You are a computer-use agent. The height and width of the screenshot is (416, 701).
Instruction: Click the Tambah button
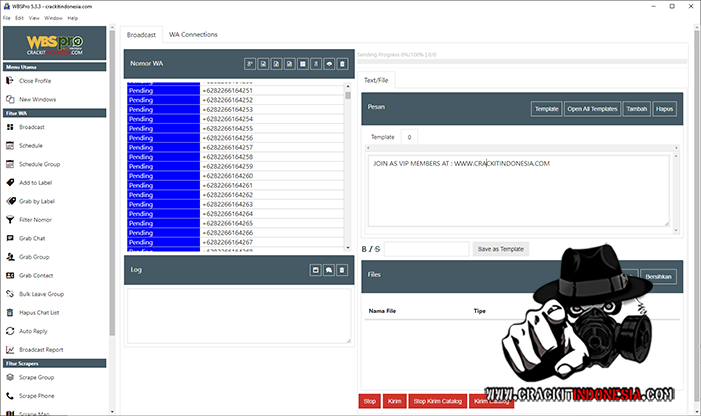click(637, 109)
